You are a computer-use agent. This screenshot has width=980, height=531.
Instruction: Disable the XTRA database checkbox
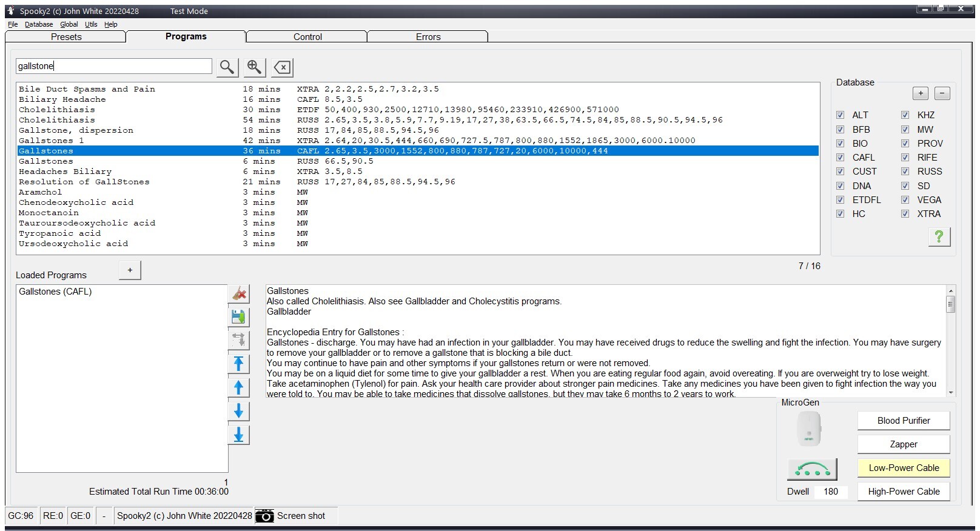(x=905, y=214)
